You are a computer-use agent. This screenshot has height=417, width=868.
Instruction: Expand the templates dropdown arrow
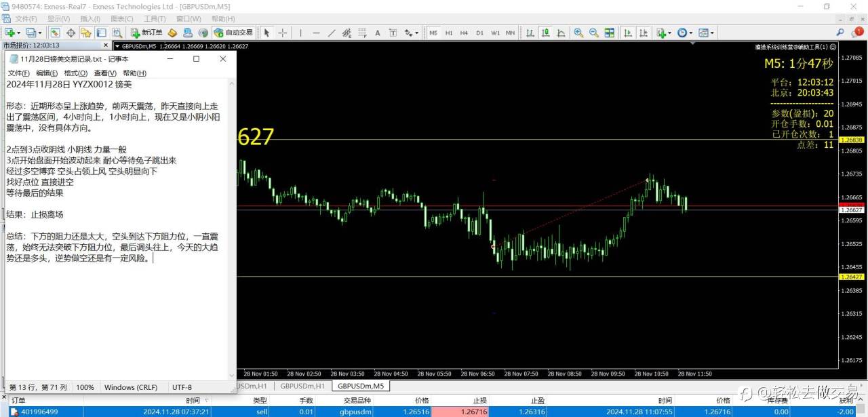[x=712, y=33]
